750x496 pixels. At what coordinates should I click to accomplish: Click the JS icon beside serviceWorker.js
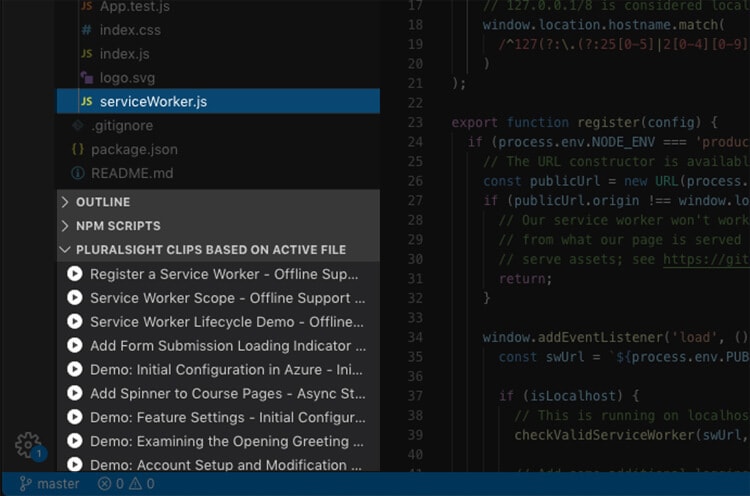(87, 101)
